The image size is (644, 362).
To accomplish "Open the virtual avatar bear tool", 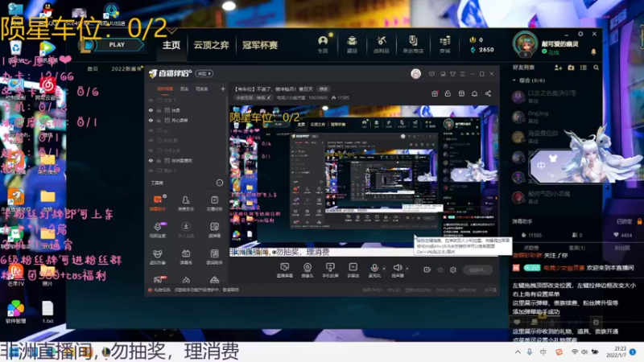I will coord(158,257).
